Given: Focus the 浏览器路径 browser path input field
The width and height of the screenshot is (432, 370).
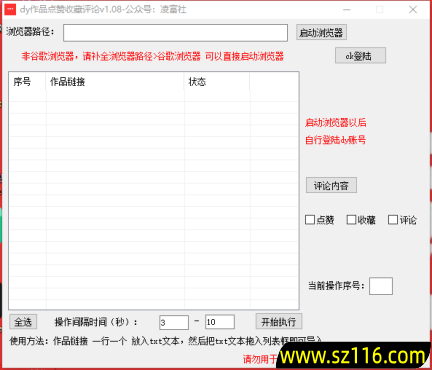Looking at the screenshot, I should pos(175,33).
